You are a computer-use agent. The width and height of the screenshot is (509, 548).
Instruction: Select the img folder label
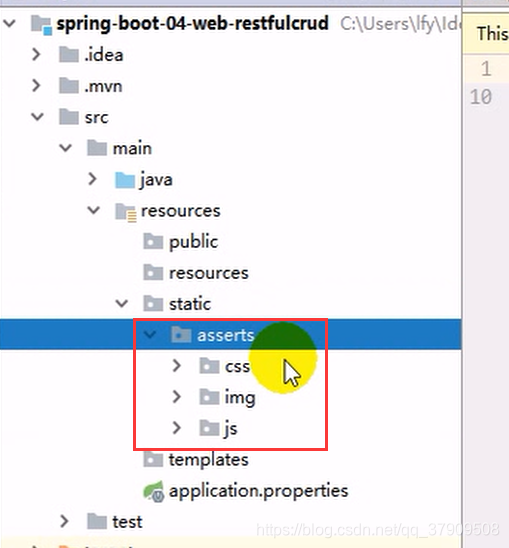(x=240, y=398)
